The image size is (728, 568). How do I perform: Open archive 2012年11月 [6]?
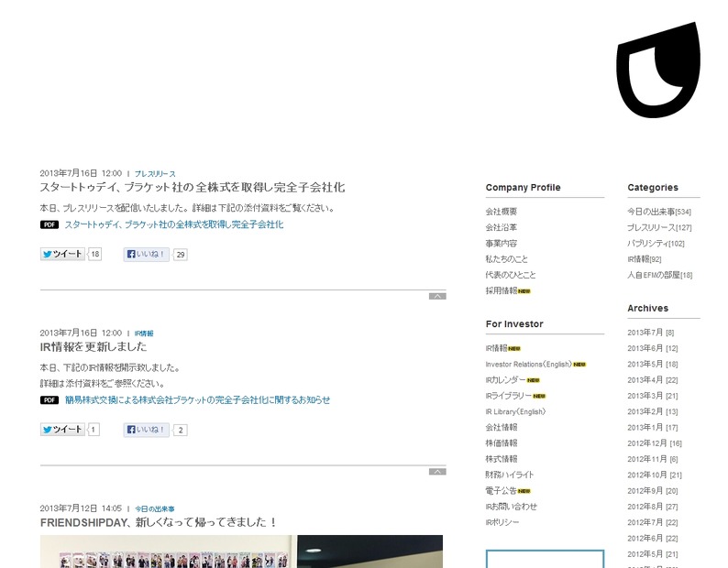652,459
